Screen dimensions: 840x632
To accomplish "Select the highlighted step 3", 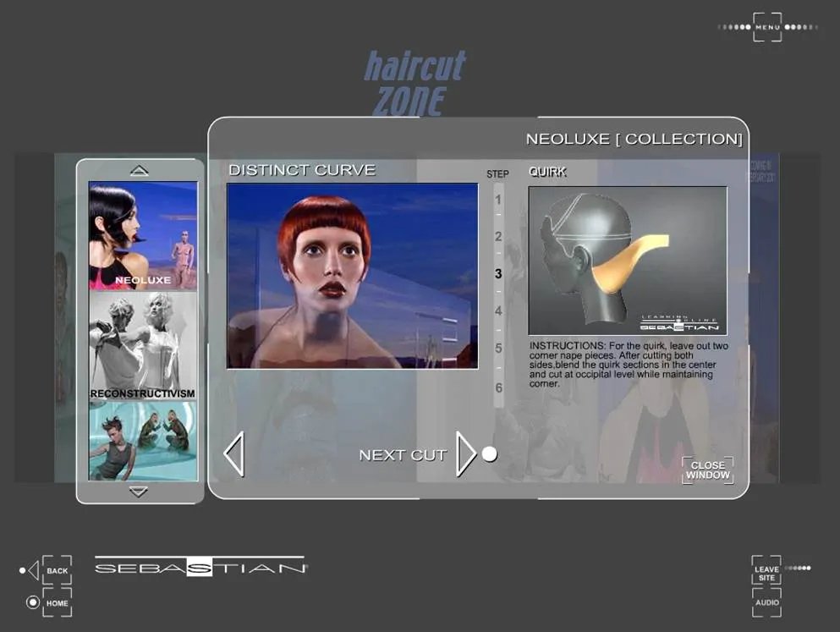I will coord(497,273).
